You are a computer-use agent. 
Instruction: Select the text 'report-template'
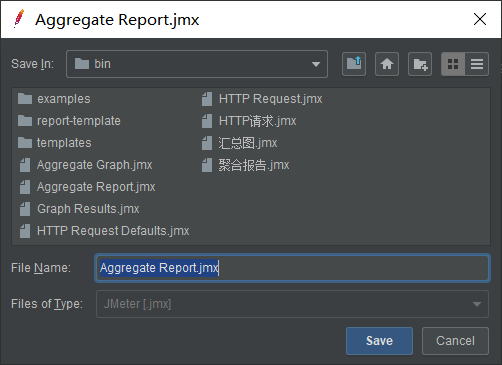tap(79, 121)
